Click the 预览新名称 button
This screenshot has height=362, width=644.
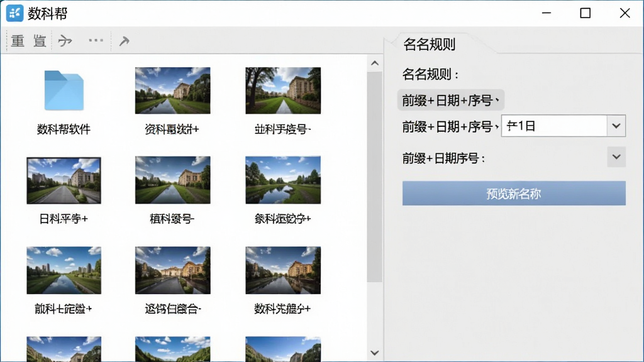(x=514, y=194)
